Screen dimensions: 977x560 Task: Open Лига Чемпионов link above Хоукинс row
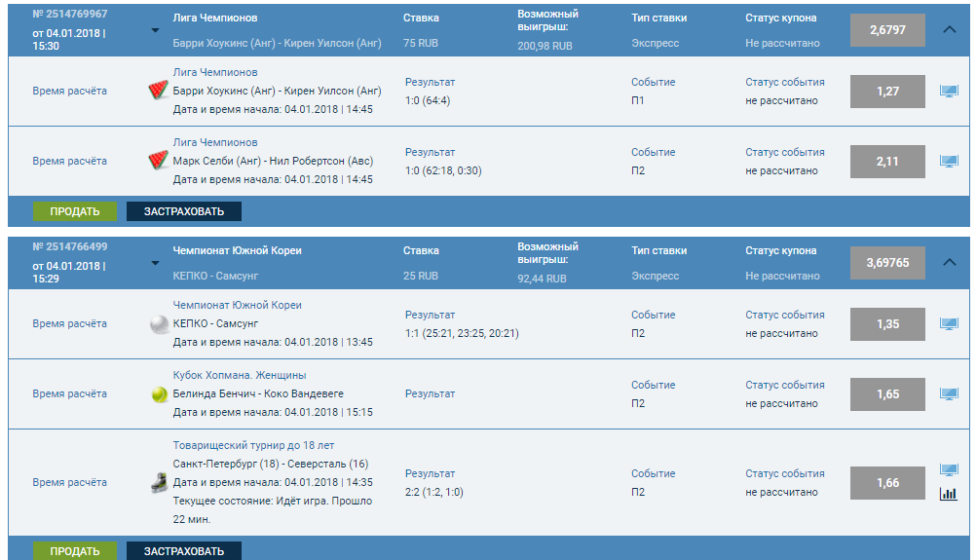215,72
